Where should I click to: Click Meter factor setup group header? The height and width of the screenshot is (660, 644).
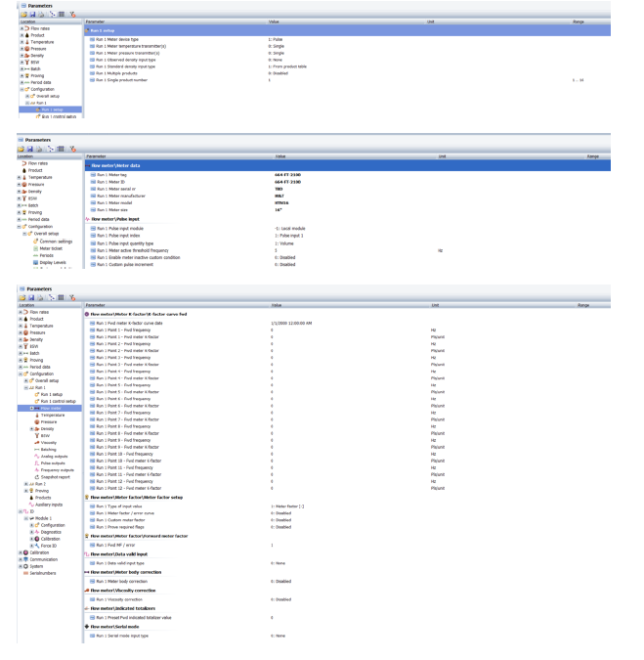point(137,497)
